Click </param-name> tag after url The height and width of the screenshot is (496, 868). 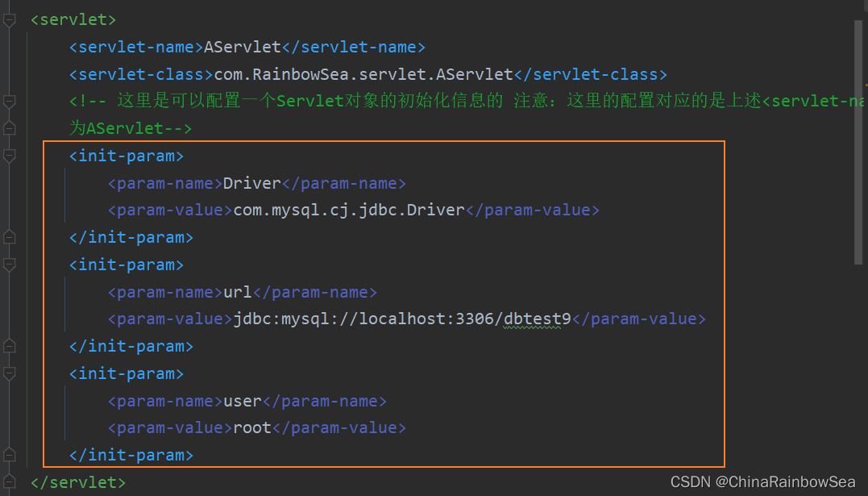click(x=315, y=292)
